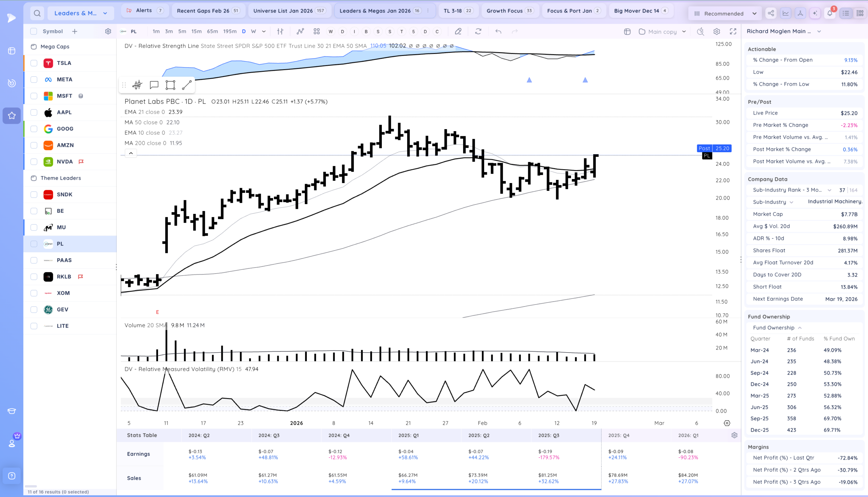This screenshot has width=868, height=497.
Task: Undo the last chart action
Action: coord(498,32)
